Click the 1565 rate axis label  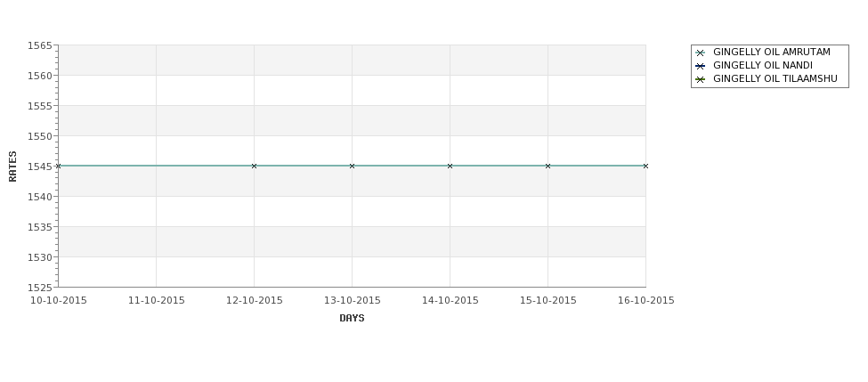(40, 45)
